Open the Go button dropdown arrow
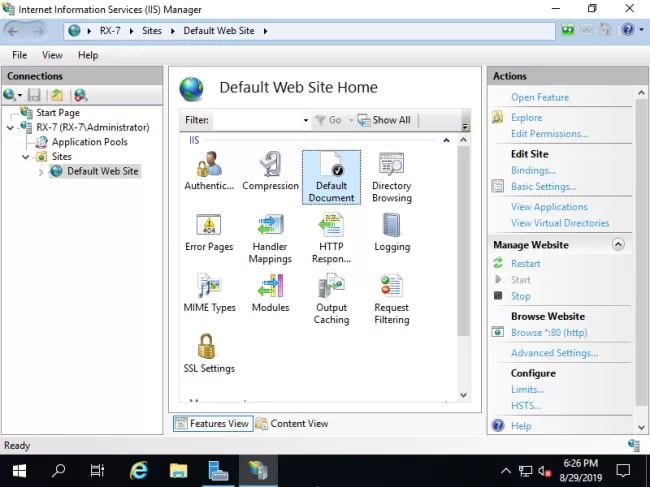Viewport: 650px width, 487px height. [351, 120]
